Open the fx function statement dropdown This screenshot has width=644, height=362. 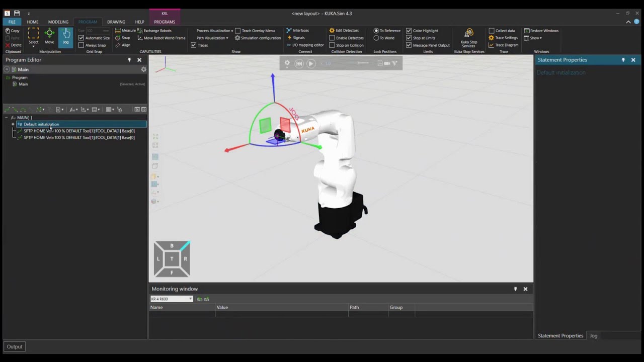point(73,110)
